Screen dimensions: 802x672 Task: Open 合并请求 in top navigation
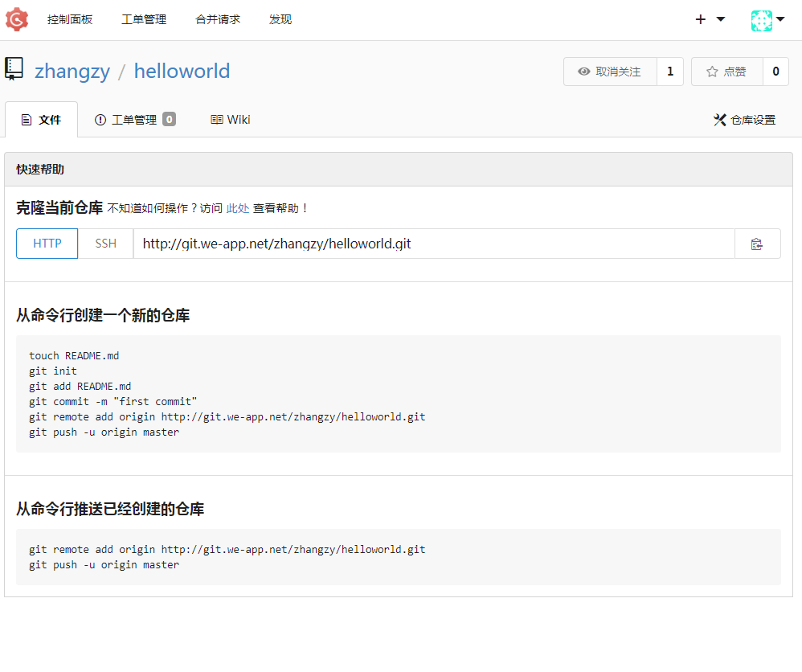click(218, 19)
